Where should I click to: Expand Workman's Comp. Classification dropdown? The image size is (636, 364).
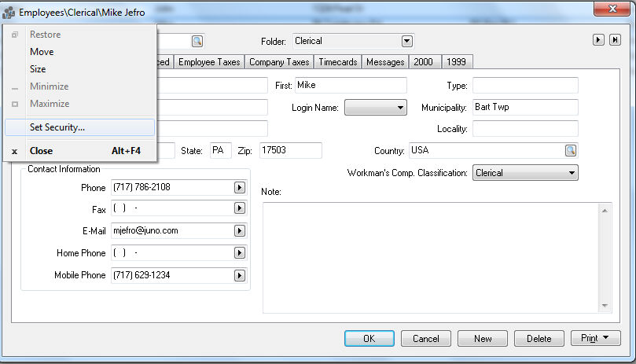pyautogui.click(x=571, y=173)
